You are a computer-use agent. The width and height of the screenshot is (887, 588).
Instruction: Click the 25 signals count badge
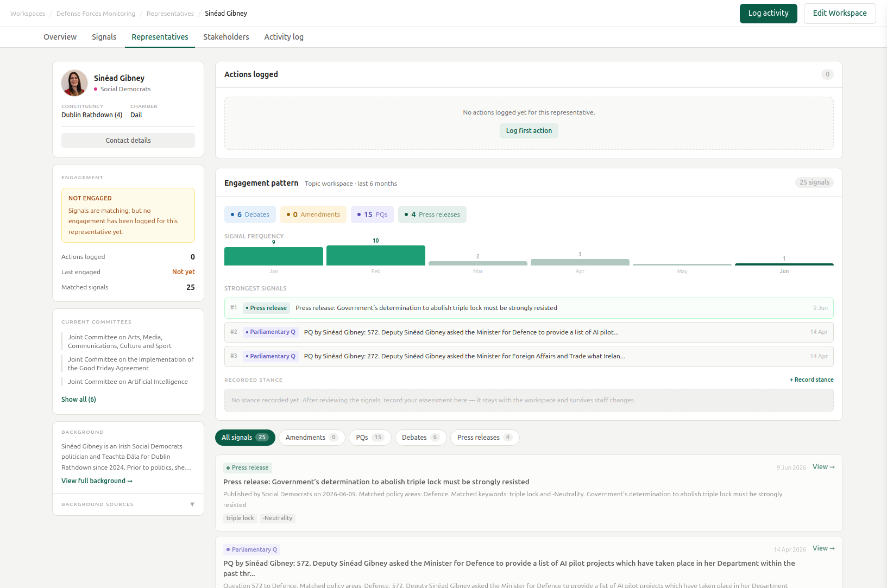pos(814,182)
